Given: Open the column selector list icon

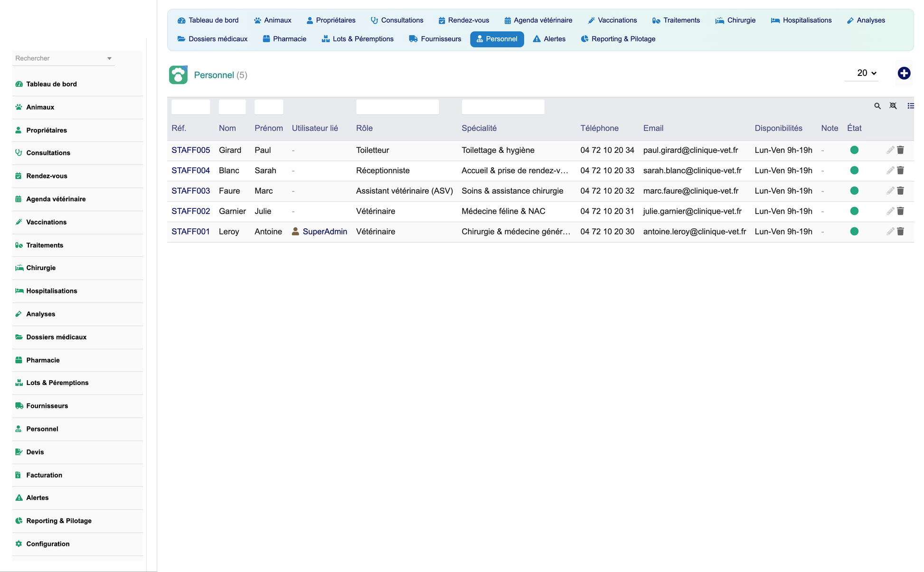Looking at the screenshot, I should point(910,106).
